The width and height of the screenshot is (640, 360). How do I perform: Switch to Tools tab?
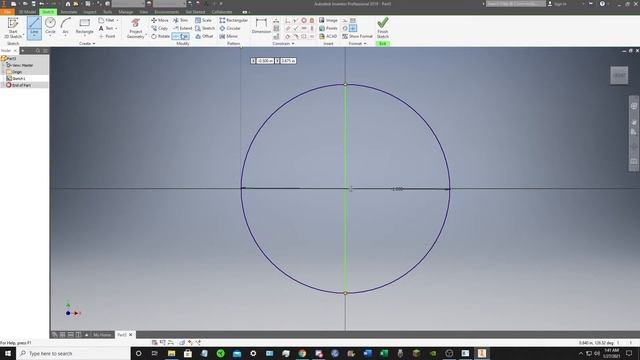pos(108,12)
